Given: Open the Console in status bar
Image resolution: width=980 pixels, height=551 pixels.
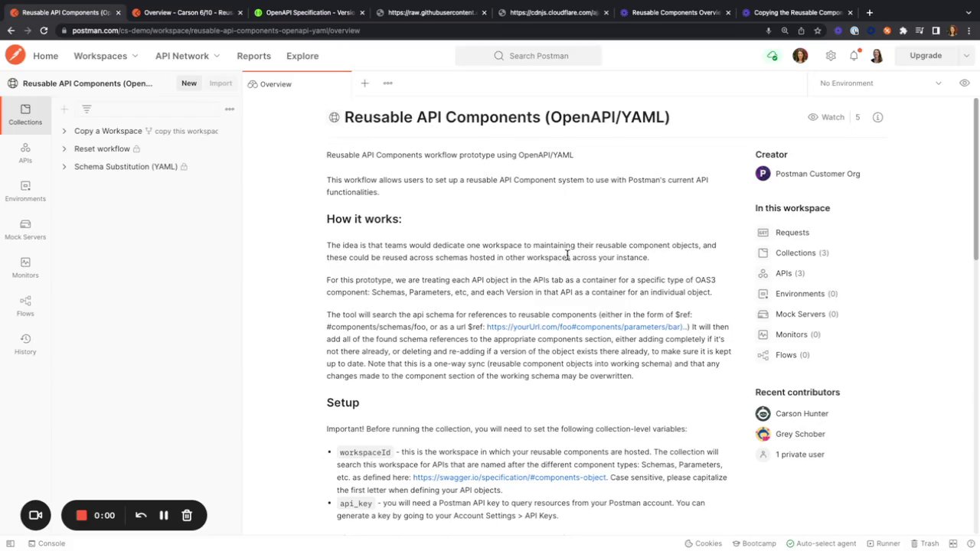Looking at the screenshot, I should (x=46, y=543).
